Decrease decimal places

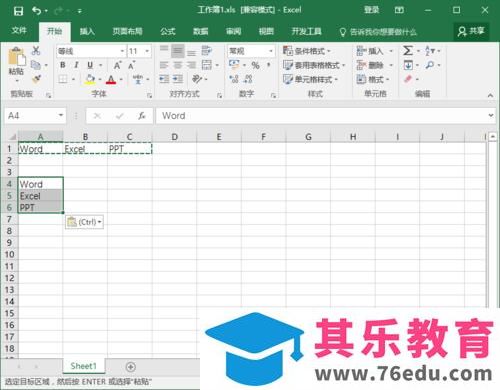tap(248, 79)
